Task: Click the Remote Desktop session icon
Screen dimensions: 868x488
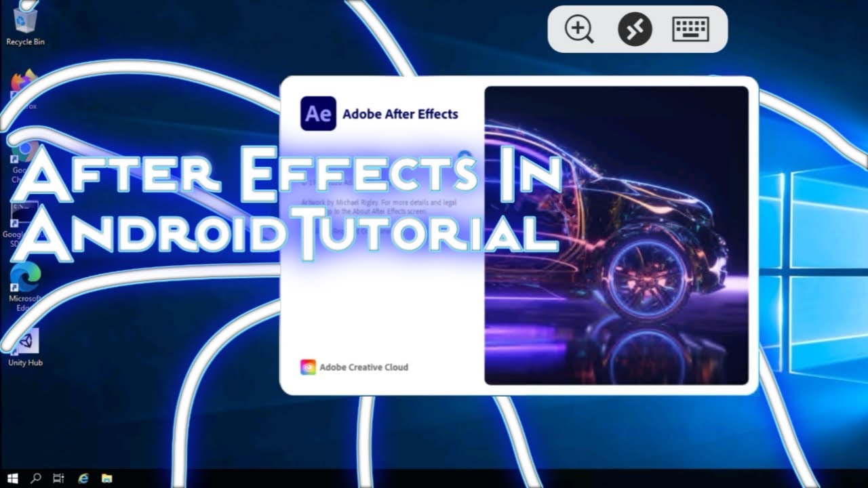Action: tap(635, 30)
